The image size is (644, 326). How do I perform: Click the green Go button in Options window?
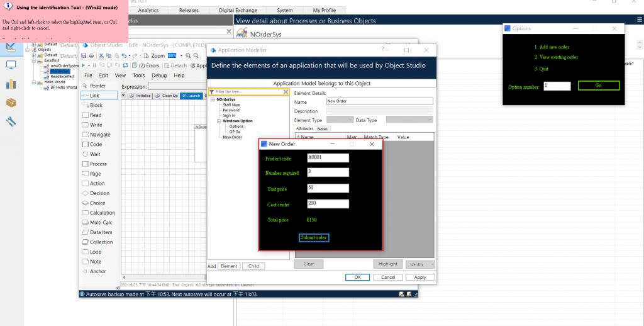(x=599, y=86)
